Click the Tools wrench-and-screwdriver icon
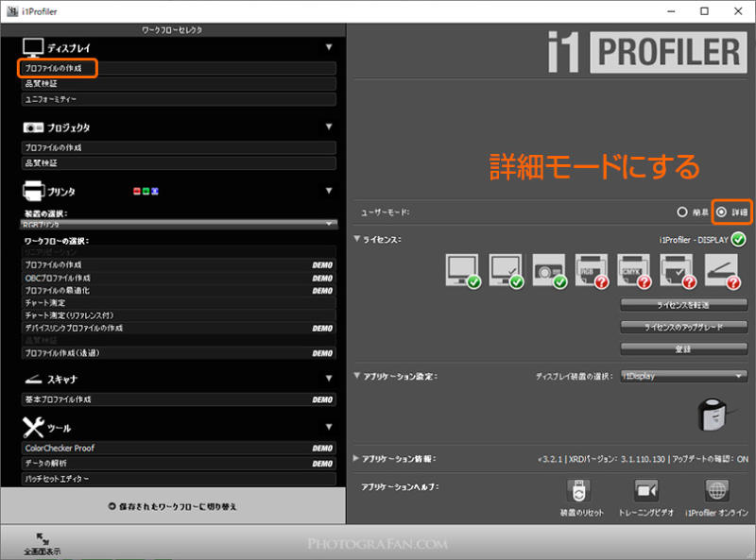 pos(33,427)
